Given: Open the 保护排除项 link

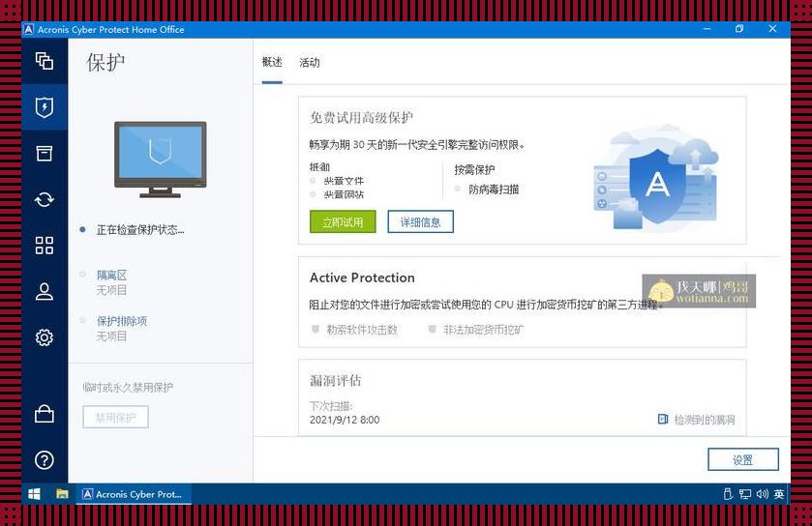Looking at the screenshot, I should pos(122,321).
